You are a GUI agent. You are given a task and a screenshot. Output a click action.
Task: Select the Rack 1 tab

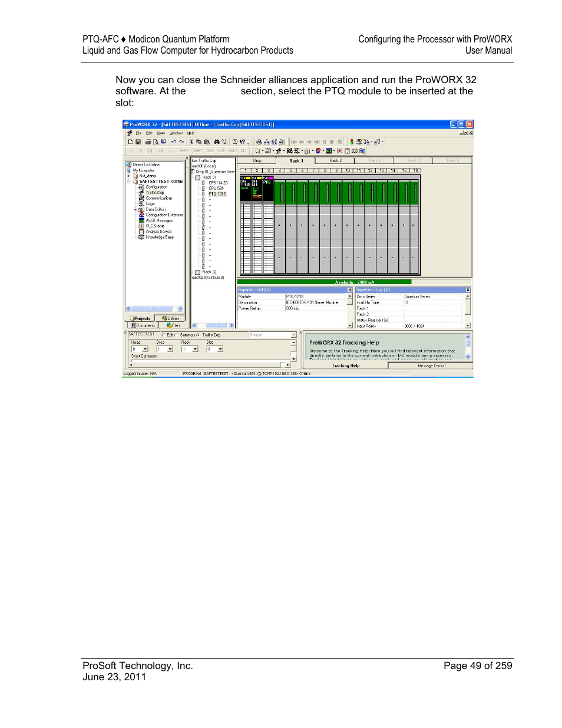(x=296, y=160)
